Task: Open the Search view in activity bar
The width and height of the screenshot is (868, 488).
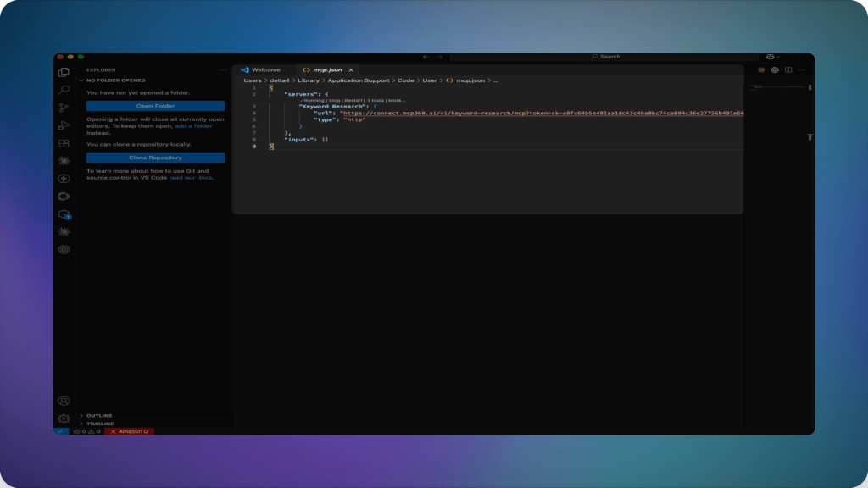Action: coord(64,90)
